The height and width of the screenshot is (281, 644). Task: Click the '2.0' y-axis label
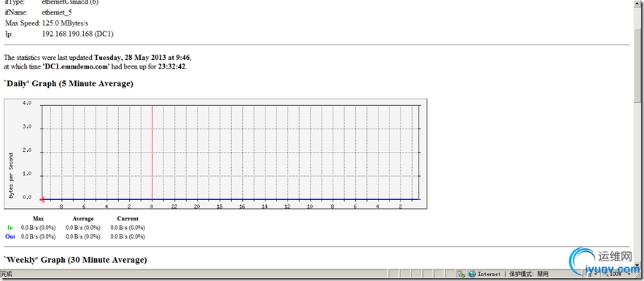tap(27, 151)
